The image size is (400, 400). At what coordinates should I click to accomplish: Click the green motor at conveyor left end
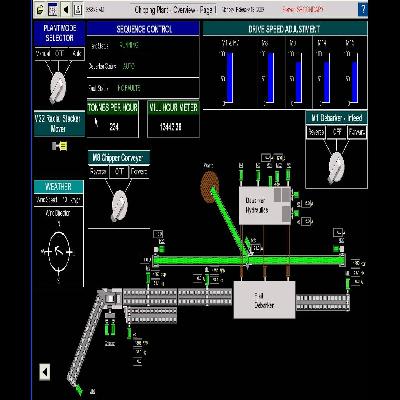(162, 249)
